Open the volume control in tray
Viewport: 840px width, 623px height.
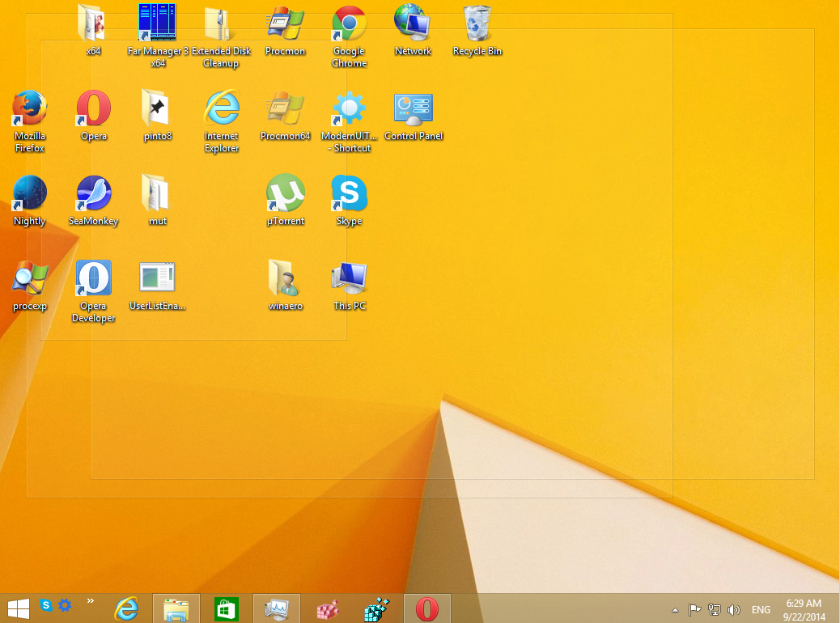[x=734, y=609]
